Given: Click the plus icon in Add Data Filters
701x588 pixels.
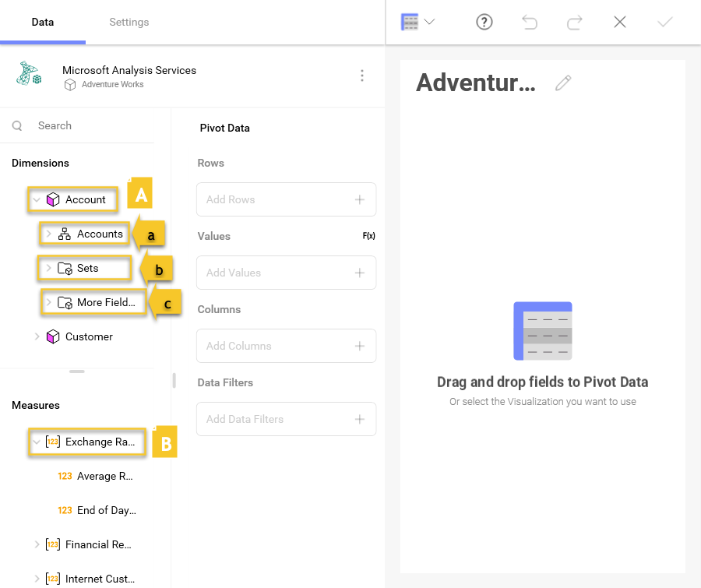Looking at the screenshot, I should pos(360,419).
